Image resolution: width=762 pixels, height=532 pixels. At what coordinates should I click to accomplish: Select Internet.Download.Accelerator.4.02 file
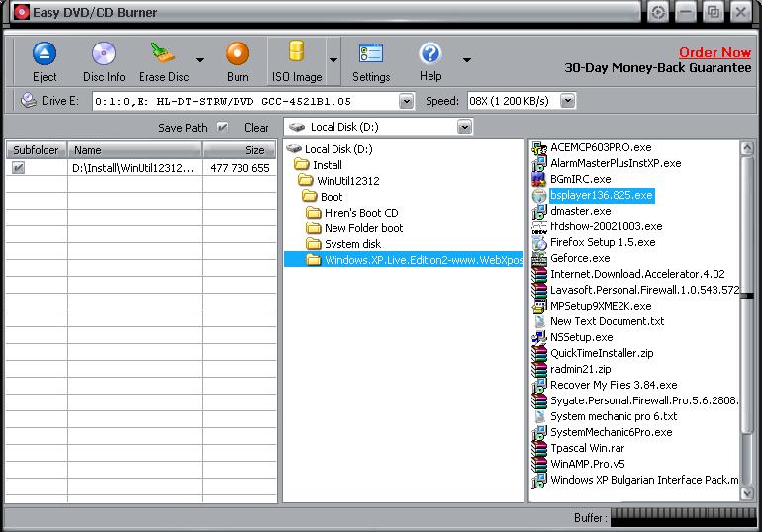[x=637, y=274]
